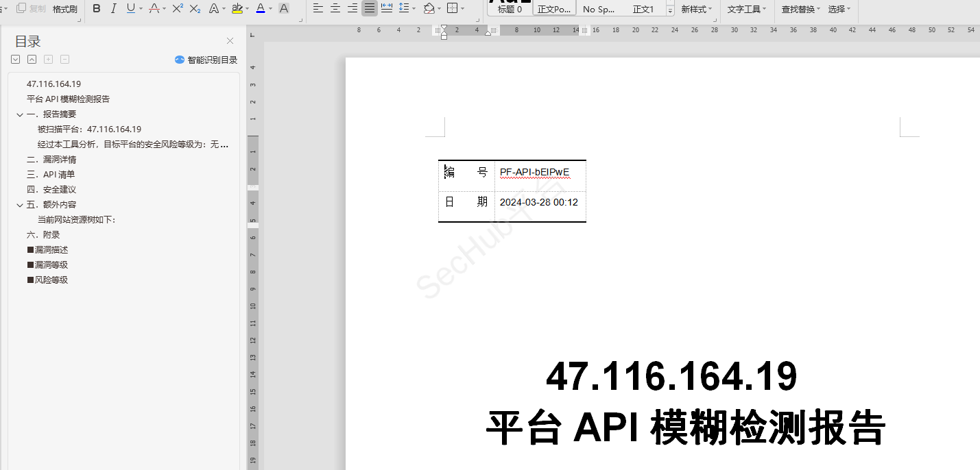Align text to the left
The height and width of the screenshot is (470, 980).
(x=318, y=9)
